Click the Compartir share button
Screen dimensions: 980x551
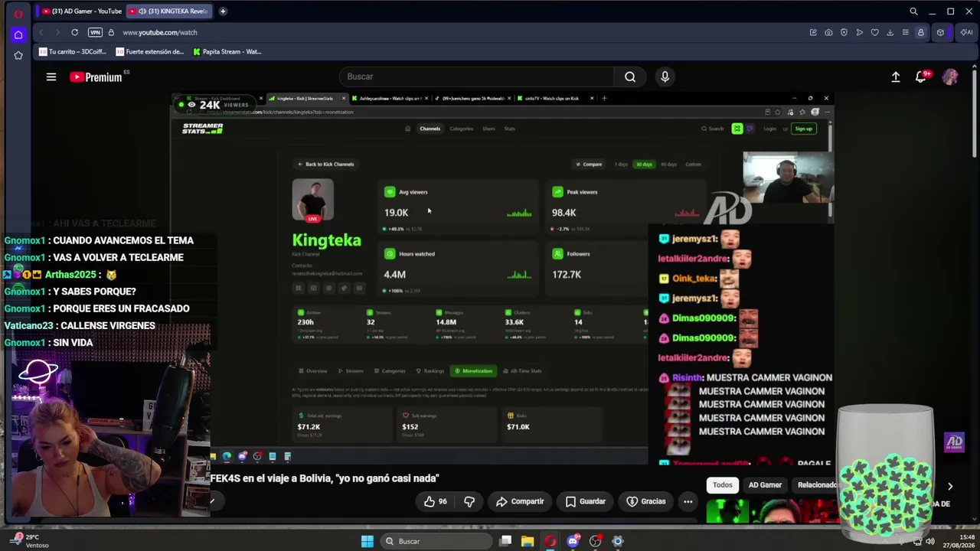520,501
